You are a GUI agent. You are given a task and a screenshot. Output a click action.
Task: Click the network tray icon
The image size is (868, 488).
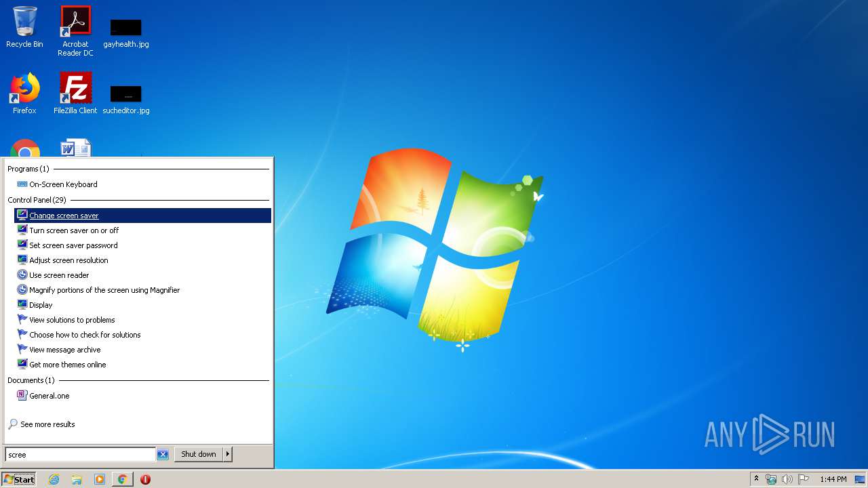pyautogui.click(x=771, y=479)
